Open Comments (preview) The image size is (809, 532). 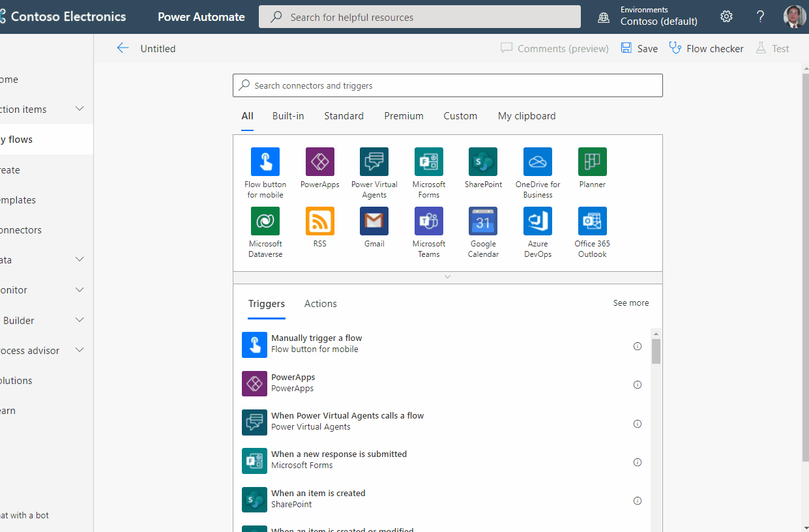[x=554, y=48]
